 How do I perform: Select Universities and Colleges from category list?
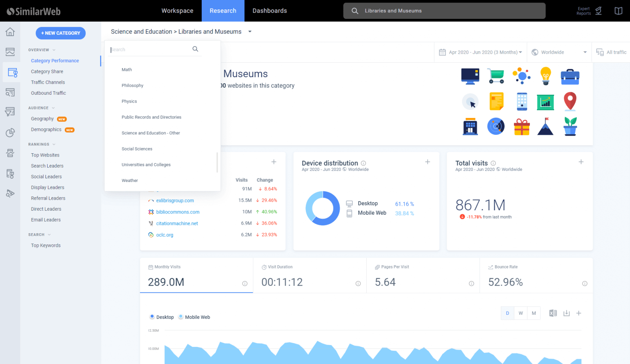pos(146,165)
